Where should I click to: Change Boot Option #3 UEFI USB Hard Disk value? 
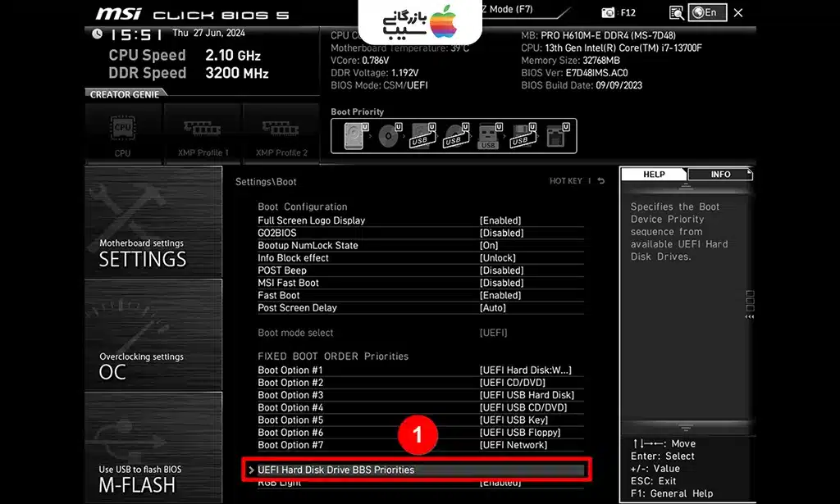click(527, 395)
